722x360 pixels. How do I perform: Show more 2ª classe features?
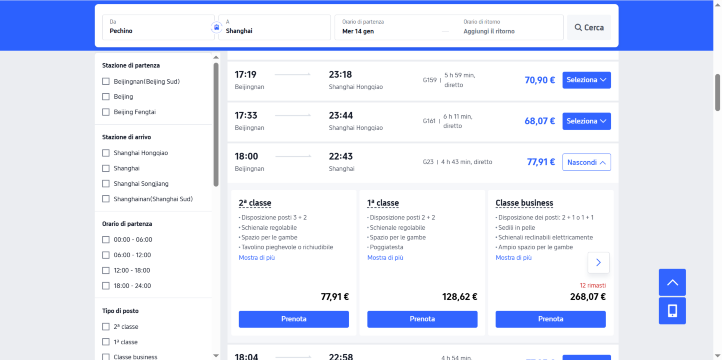pyautogui.click(x=256, y=258)
